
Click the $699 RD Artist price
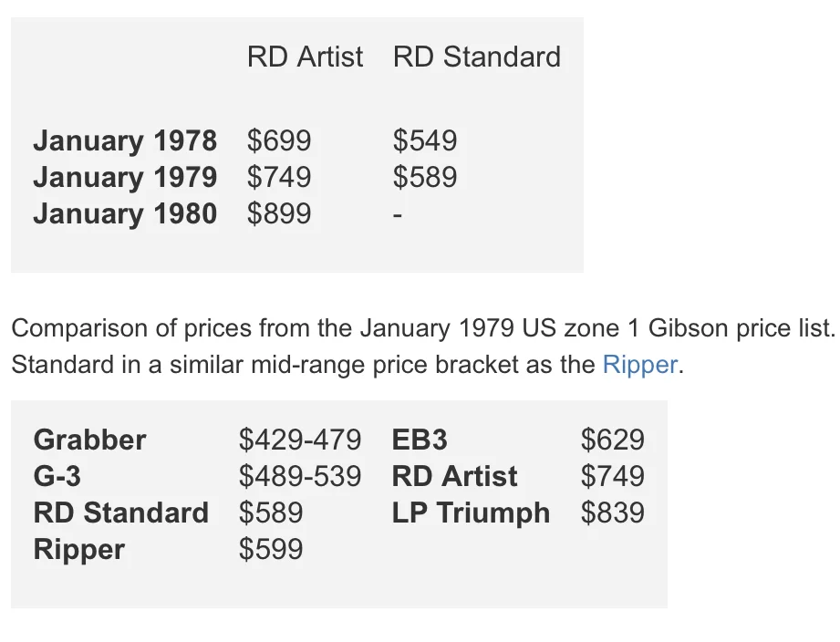click(x=279, y=141)
